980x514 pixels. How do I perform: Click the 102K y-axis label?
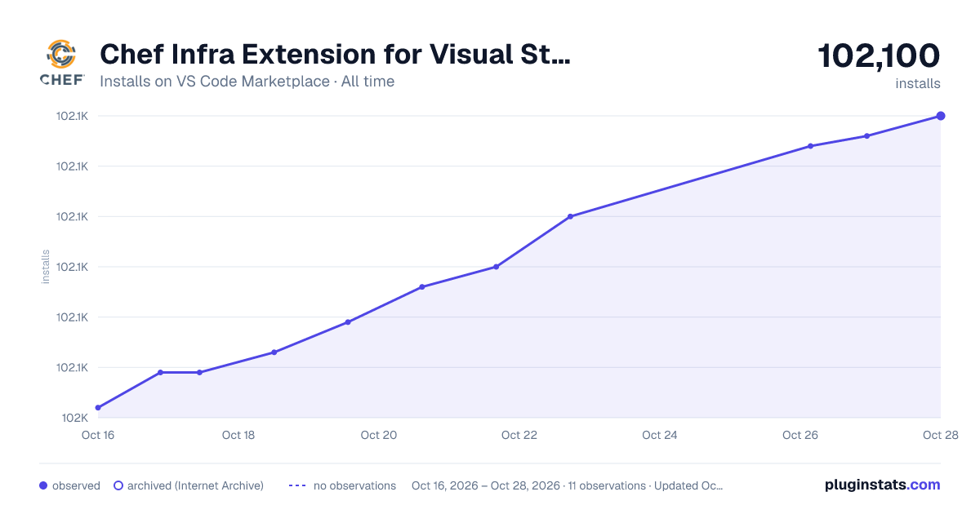74,418
